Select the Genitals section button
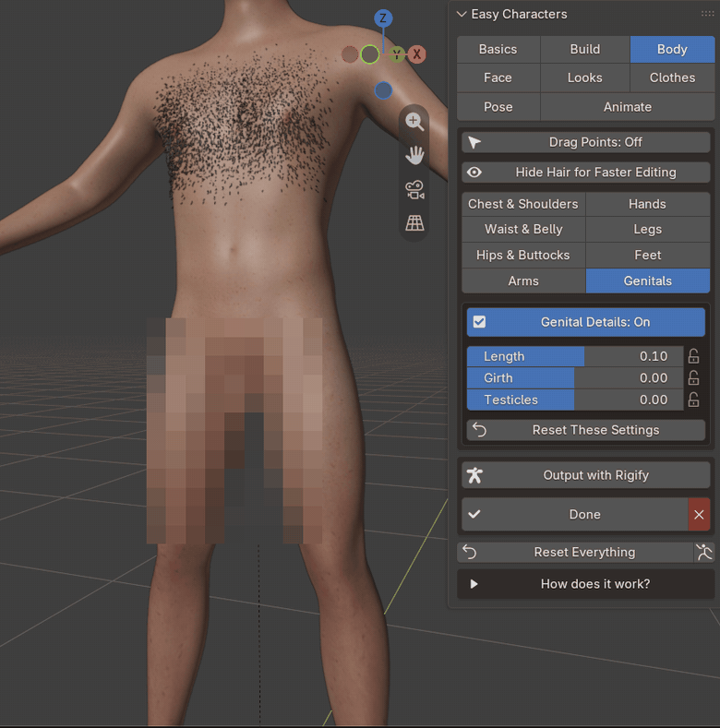 [x=647, y=280]
